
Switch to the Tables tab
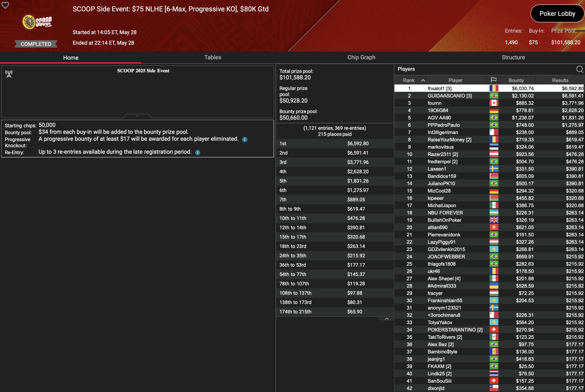[x=213, y=57]
